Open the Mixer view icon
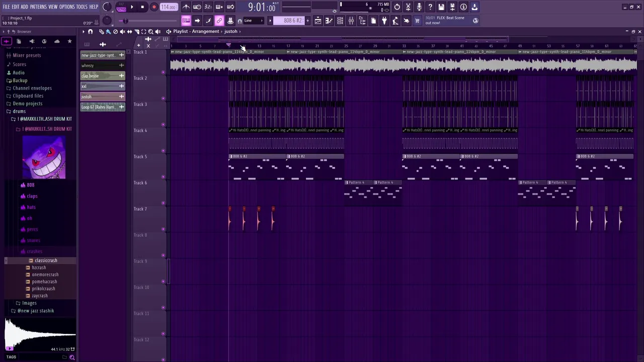This screenshot has height=362, width=644. pyautogui.click(x=351, y=21)
